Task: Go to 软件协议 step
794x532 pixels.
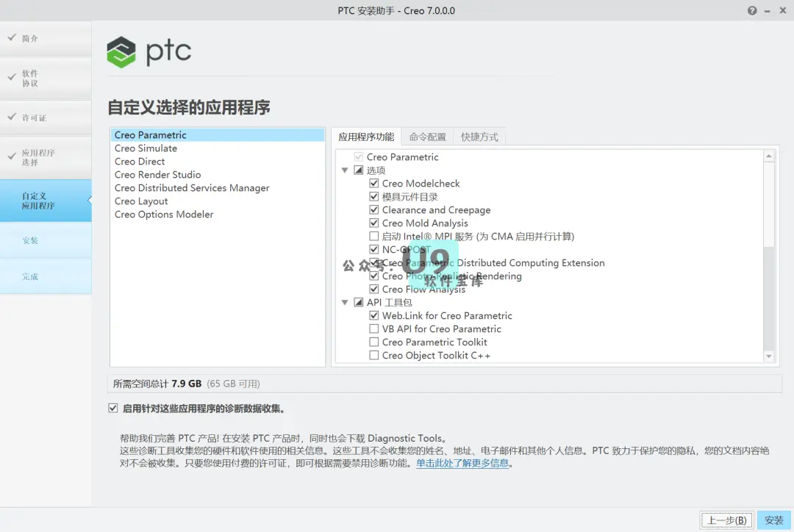Action: [x=46, y=78]
